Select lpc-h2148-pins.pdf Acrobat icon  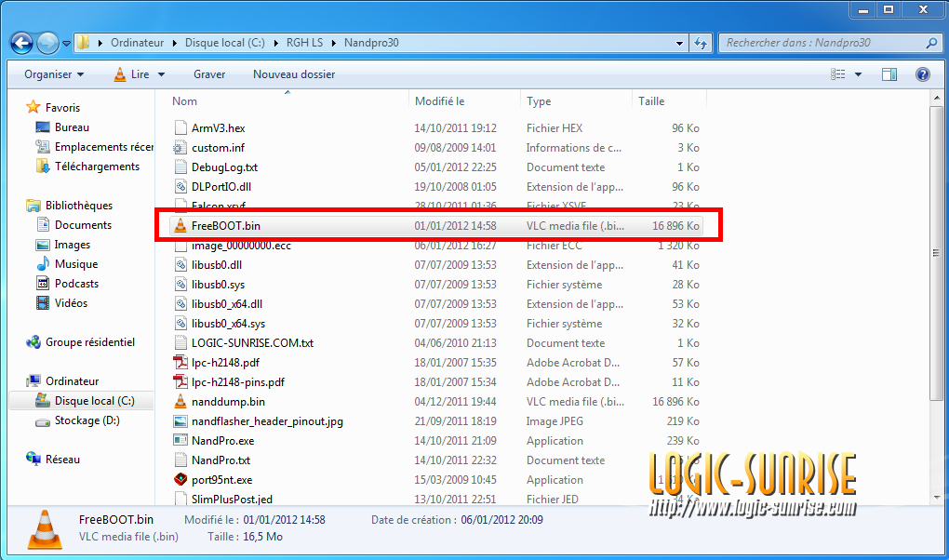click(180, 382)
